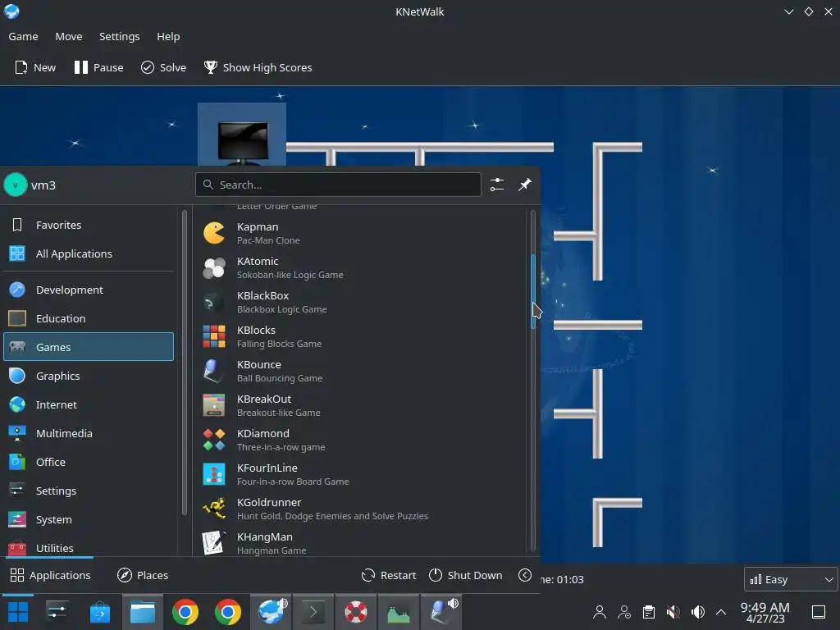Viewport: 840px width, 630px height.
Task: Select the Internet category
Action: pos(89,405)
